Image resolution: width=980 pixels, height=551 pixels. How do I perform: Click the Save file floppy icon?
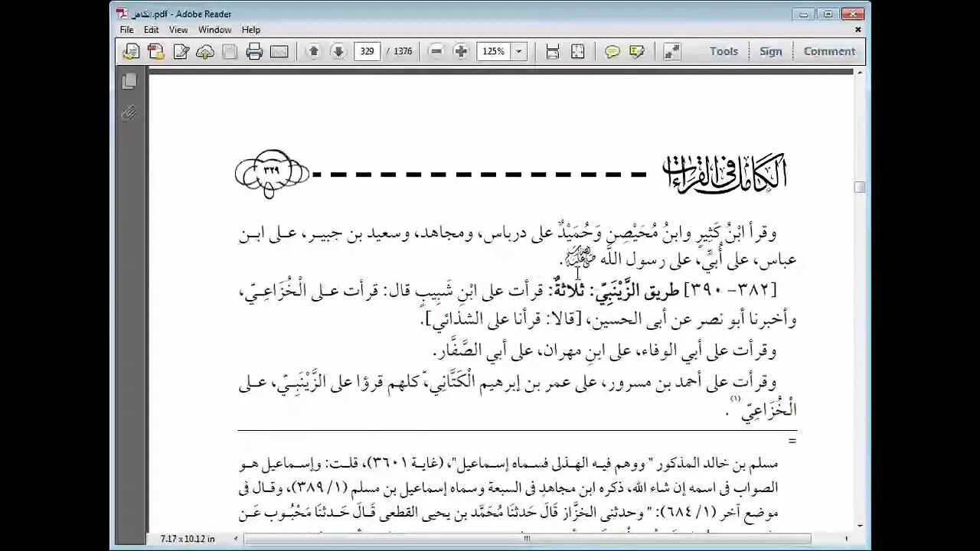pyautogui.click(x=230, y=51)
